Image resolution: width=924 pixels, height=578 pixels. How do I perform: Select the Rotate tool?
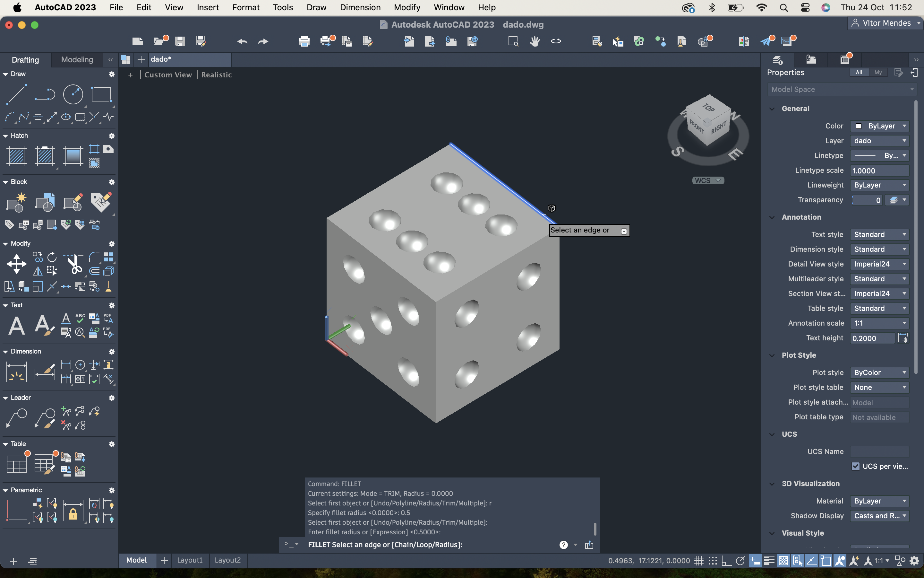[x=52, y=257]
